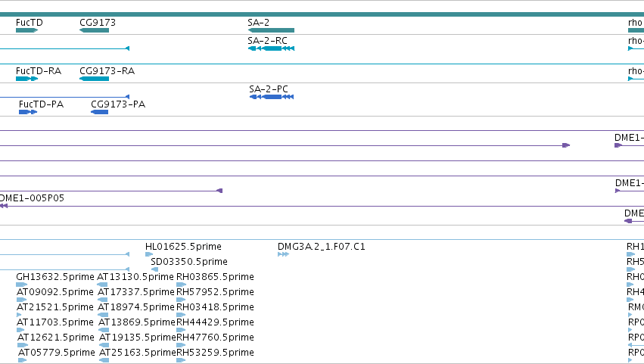Screen dimensions: 644x364
Task: Click the AT05779.5prime label
Action: (x=57, y=353)
